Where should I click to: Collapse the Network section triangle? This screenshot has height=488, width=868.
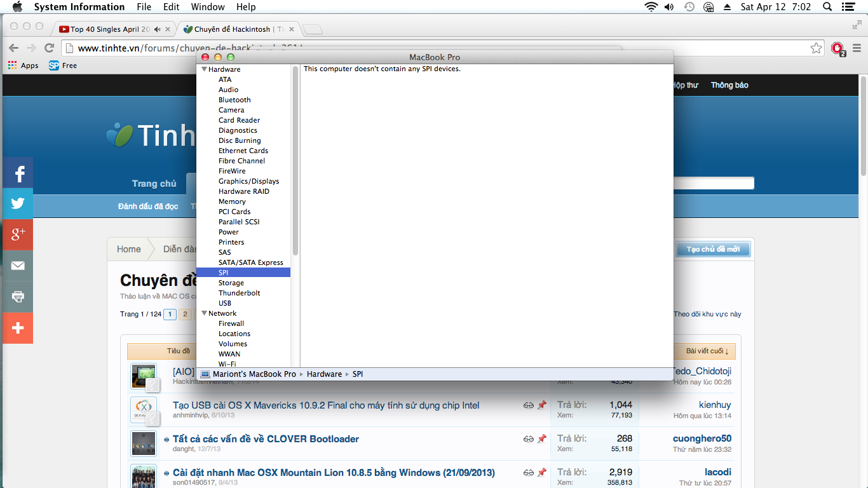pos(205,313)
